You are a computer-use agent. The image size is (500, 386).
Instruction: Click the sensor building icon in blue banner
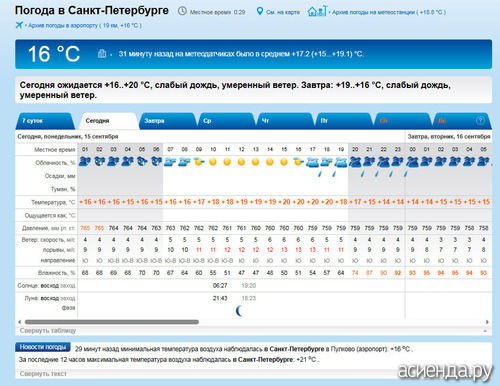coord(102,53)
